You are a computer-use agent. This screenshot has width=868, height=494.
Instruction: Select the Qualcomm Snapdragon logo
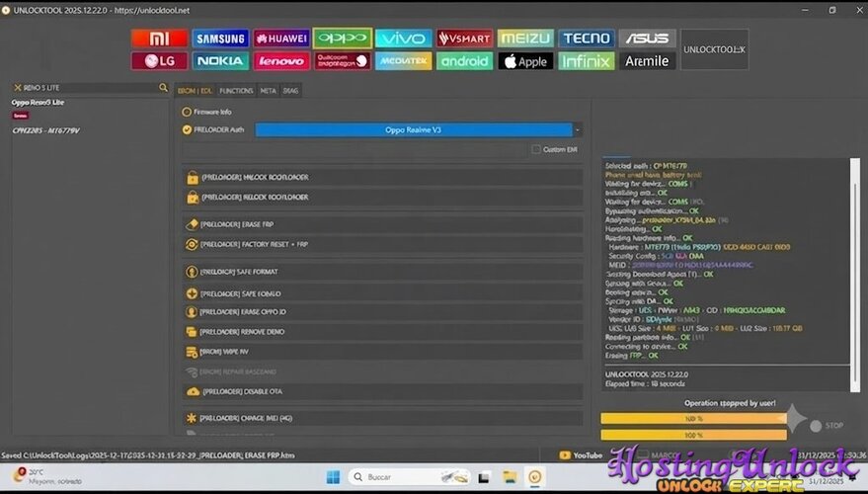click(x=342, y=61)
